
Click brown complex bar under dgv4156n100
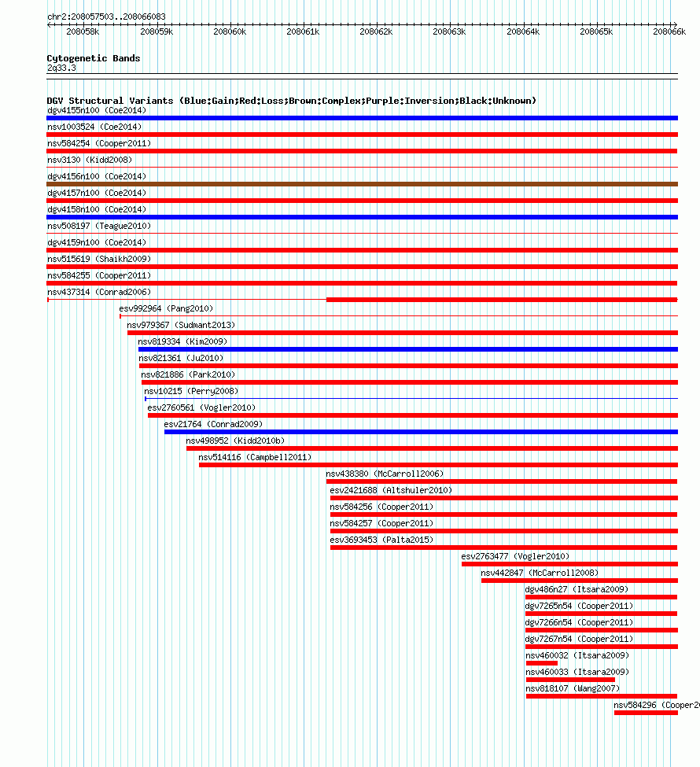(x=362, y=184)
